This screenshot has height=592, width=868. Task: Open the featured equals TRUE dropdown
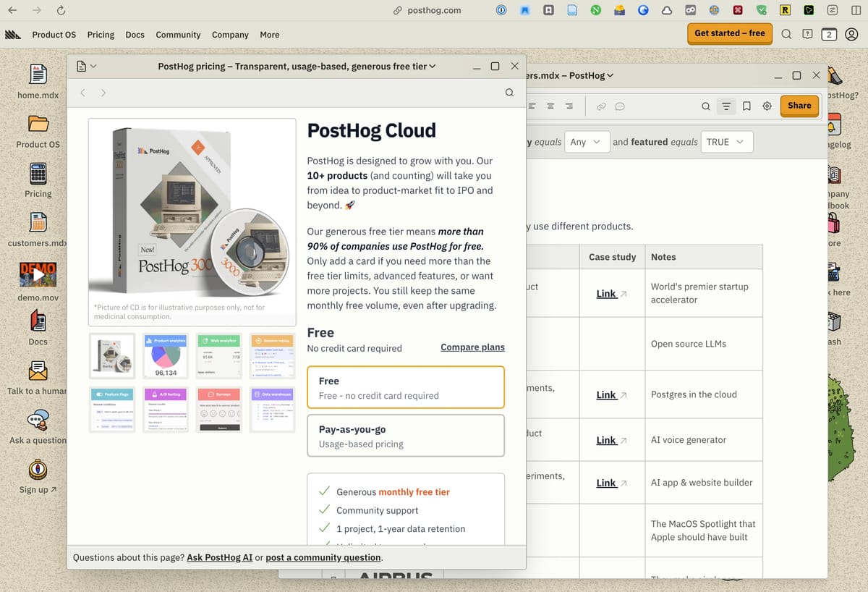726,142
